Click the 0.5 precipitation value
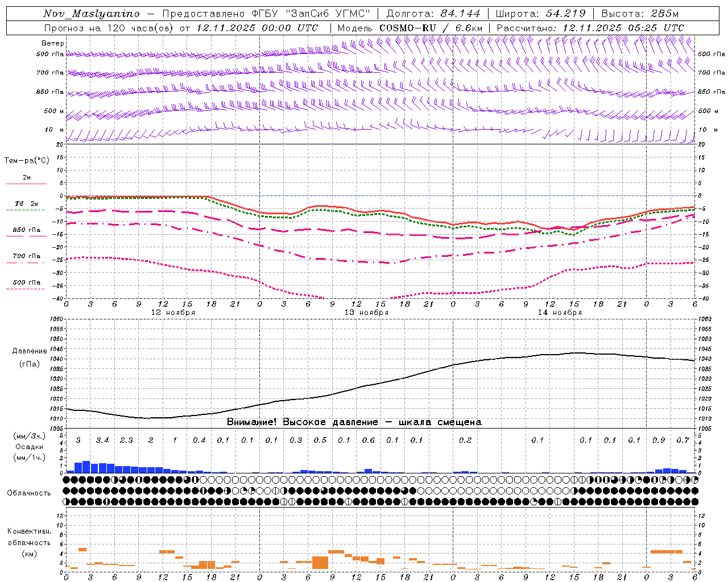728x582 pixels. (x=320, y=440)
